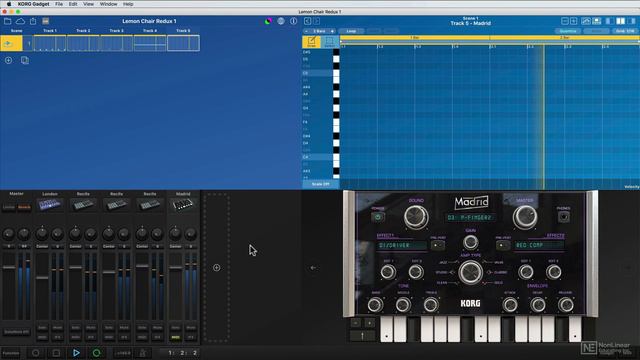Zoom out the piano roll with minus icon
This screenshot has height=360, width=640.
[x=565, y=21]
